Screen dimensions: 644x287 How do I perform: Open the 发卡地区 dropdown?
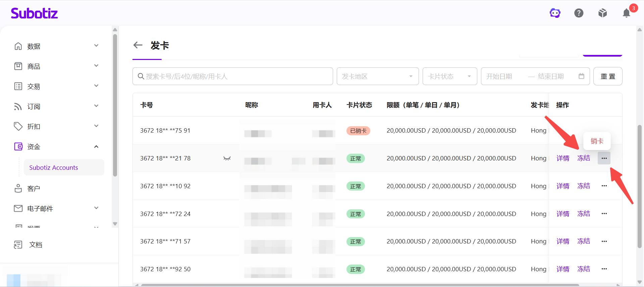pos(378,76)
